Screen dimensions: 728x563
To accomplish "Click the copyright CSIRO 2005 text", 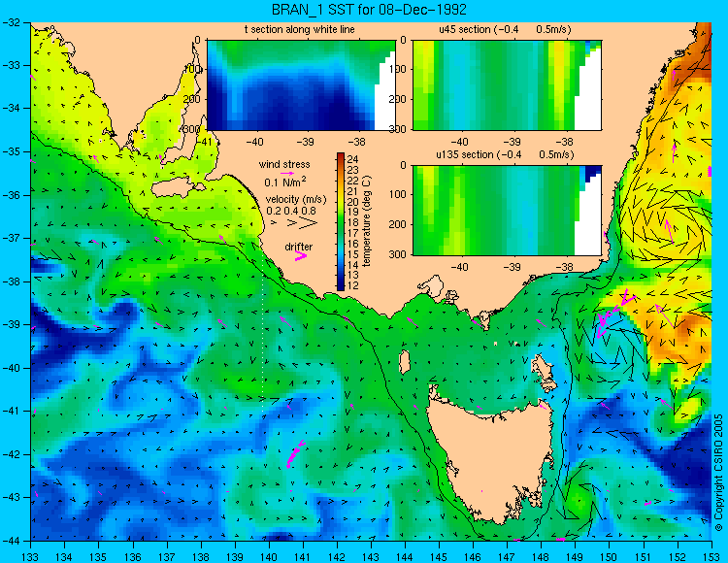I will coord(719,473).
